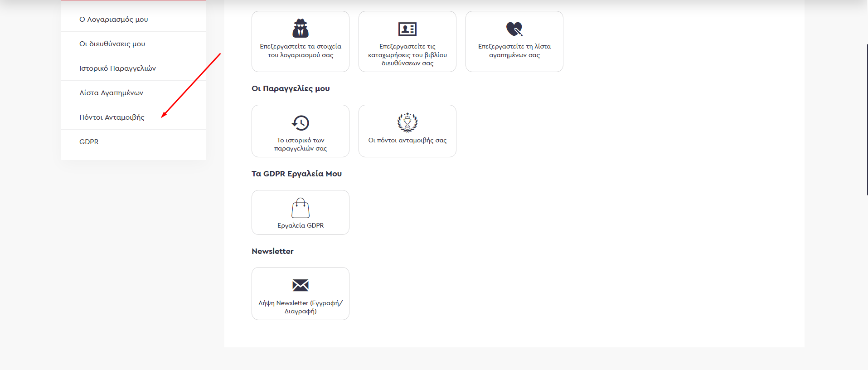Screen dimensions: 868x370
Task: Click 'Επεξεργαστείτε τη λίστα αγαπημένων σας' label
Action: click(514, 51)
